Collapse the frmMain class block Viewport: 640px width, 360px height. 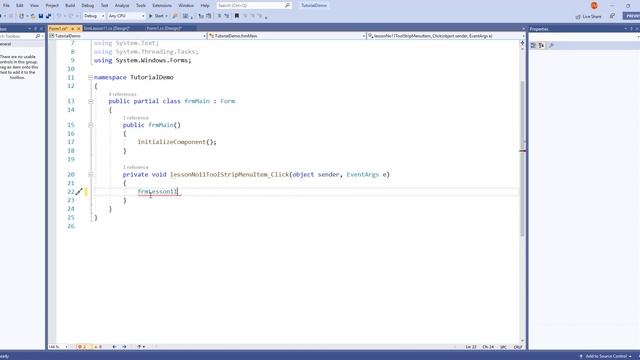(91, 101)
